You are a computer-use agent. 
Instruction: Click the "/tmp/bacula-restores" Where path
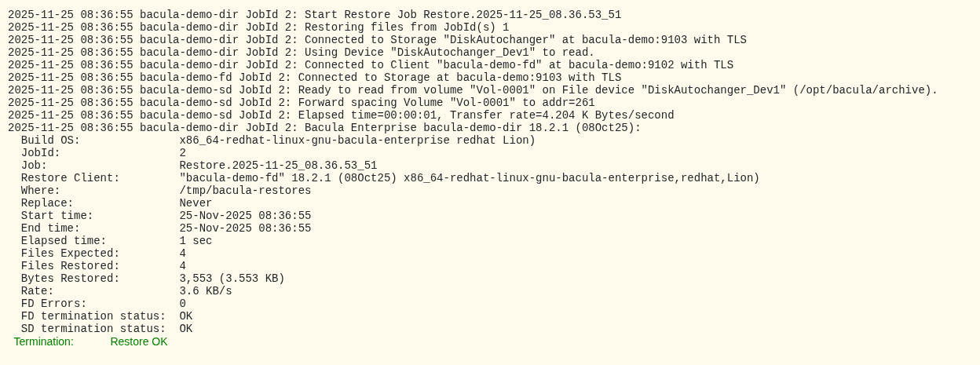click(245, 191)
